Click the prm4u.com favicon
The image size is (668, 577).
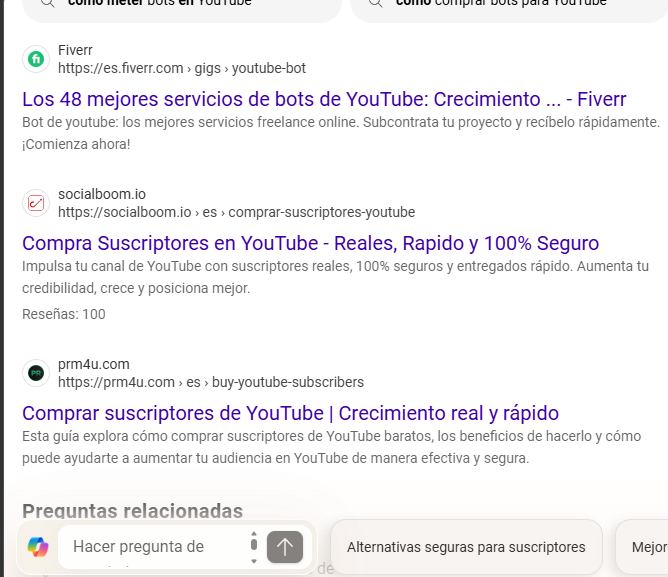(x=36, y=373)
